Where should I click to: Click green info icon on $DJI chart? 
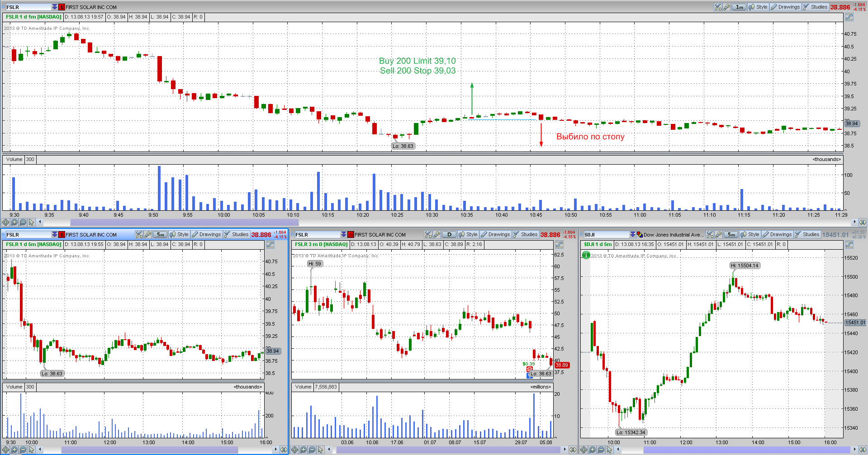tap(586, 255)
